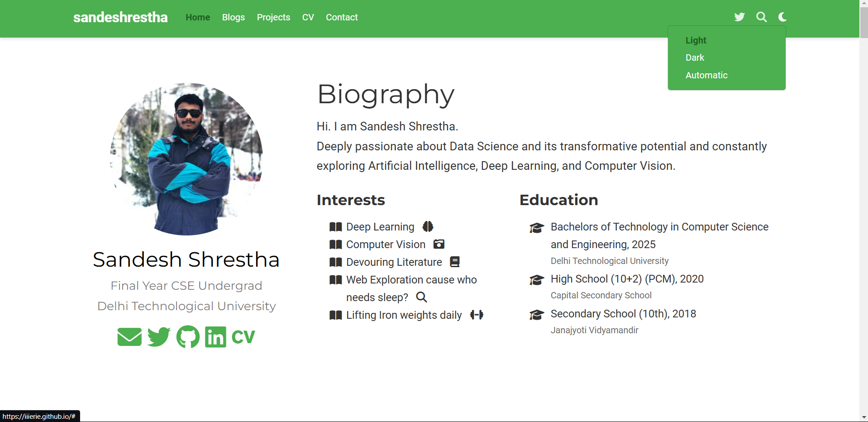Screen dimensions: 868x422
Task: Click the dumbbell icon beside Lifting Iron
Action: point(477,315)
